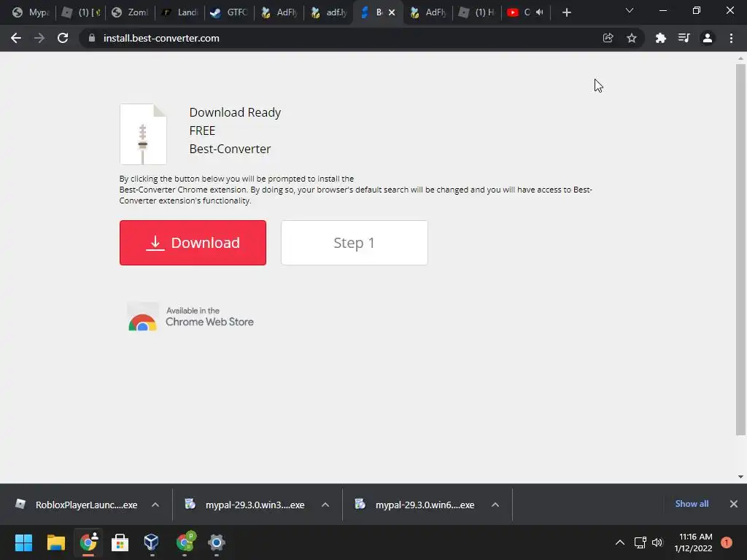
Task: Open the clock showing 11:16 AM
Action: [694, 542]
